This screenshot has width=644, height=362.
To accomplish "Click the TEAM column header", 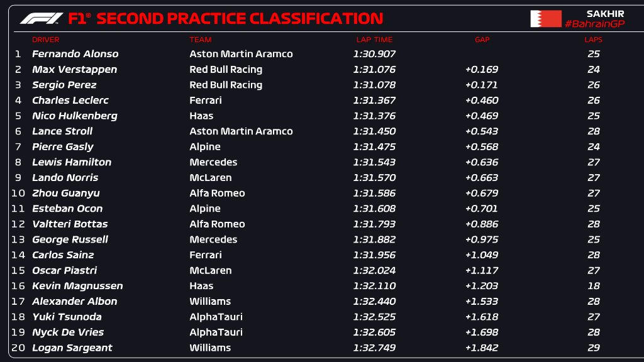I will coord(201,40).
